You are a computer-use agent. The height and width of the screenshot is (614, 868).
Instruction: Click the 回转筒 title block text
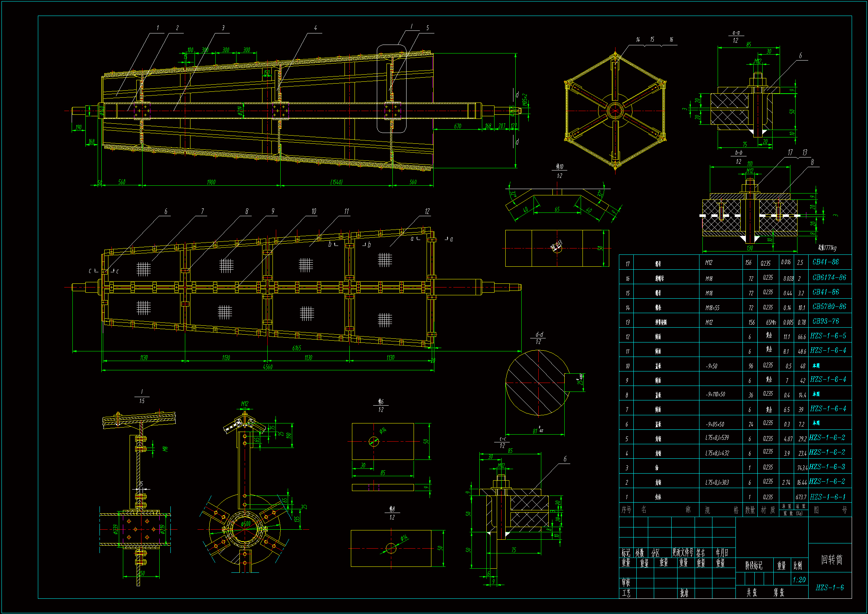pos(831,559)
